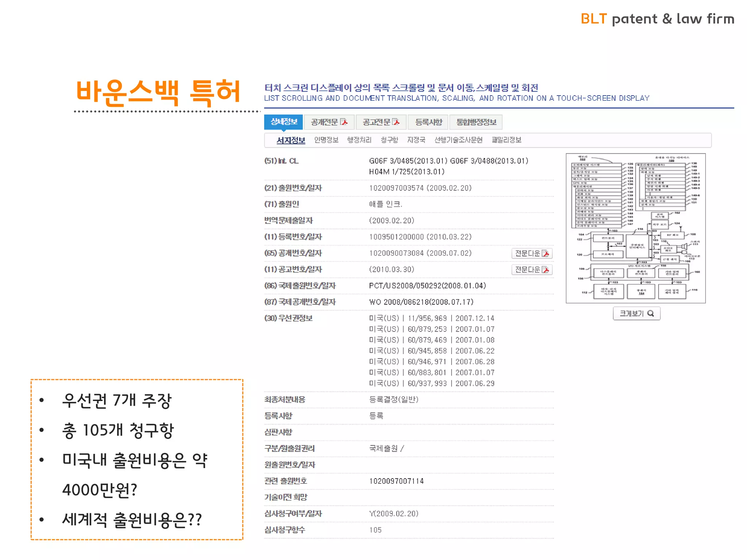Click related application number 1020097007114
Screen dimensions: 747x560
[x=396, y=481]
